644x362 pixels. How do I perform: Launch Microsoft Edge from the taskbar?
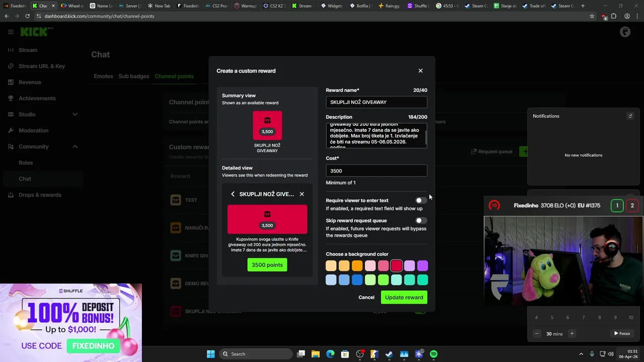click(330, 354)
